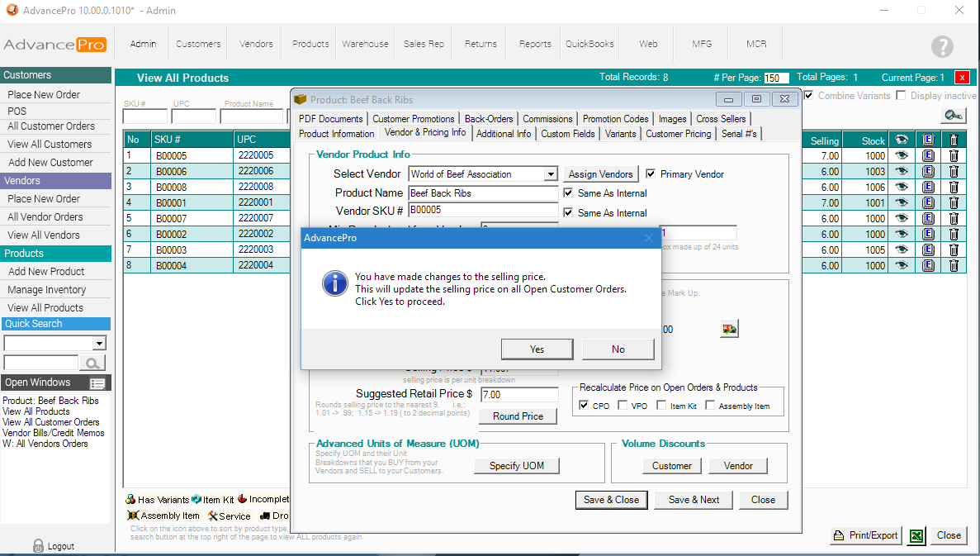
Task: Click the help question mark icon
Action: click(942, 46)
